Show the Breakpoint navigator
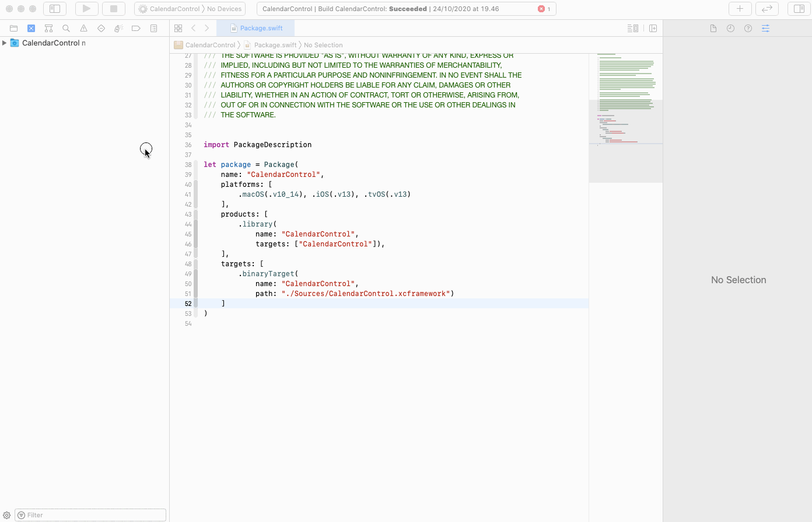This screenshot has height=522, width=812. pyautogui.click(x=136, y=28)
